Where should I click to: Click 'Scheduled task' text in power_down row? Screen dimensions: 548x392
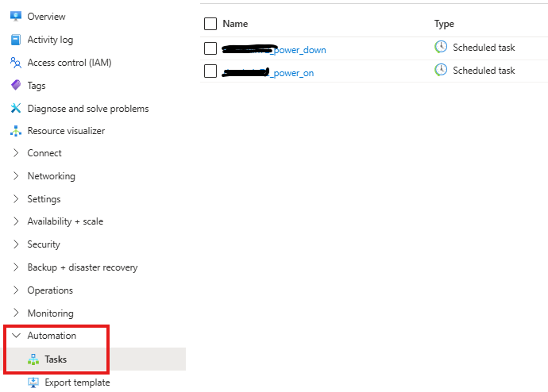click(x=484, y=47)
